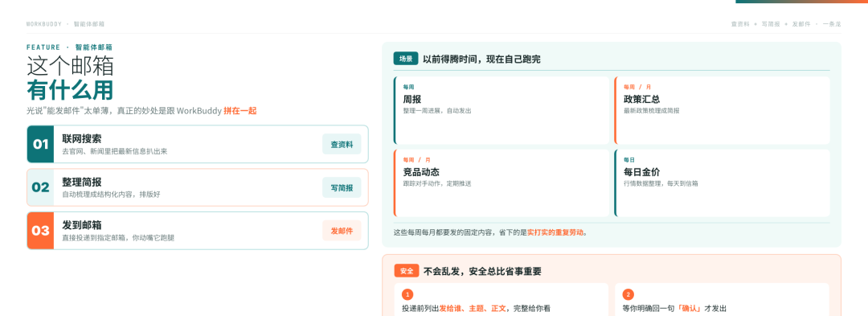Open the 政策汇总 scenario card
Viewport: 868px width, 316px height.
(722, 110)
